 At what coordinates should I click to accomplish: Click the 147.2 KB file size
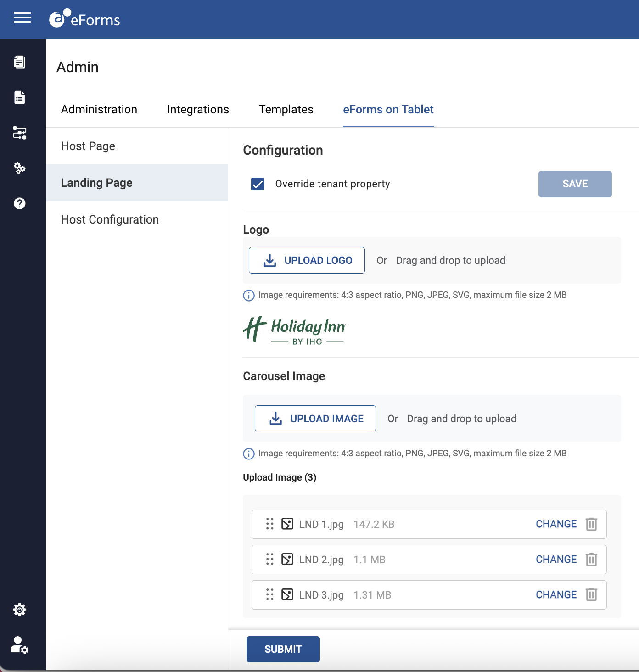tap(374, 524)
